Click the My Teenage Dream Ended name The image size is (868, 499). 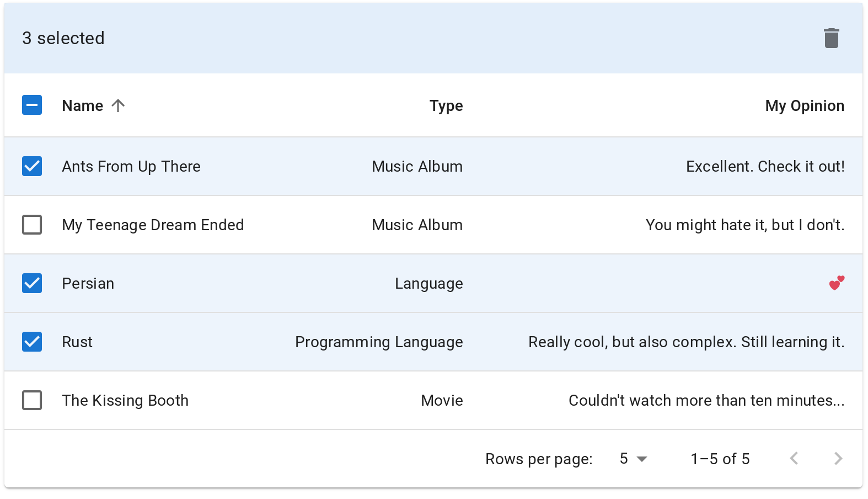point(153,225)
